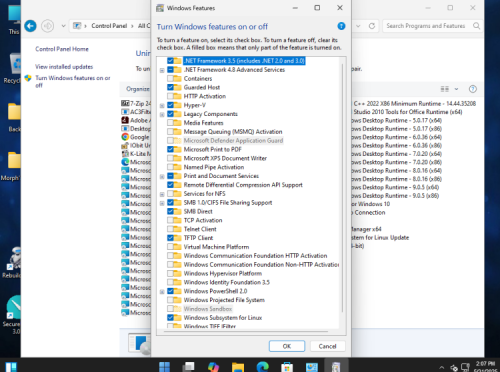The image size is (500, 372).
Task: Expand SMB 1.0/CIFS File Sharing Support node
Action: [162, 203]
